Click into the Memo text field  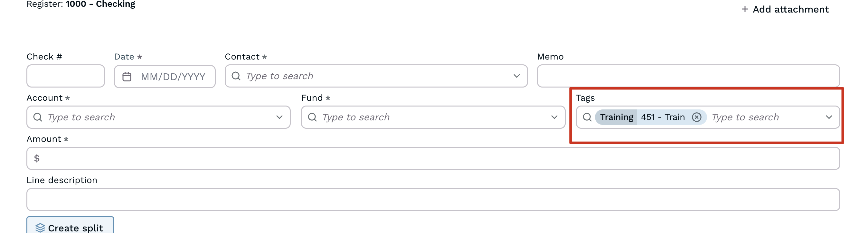pyautogui.click(x=688, y=76)
